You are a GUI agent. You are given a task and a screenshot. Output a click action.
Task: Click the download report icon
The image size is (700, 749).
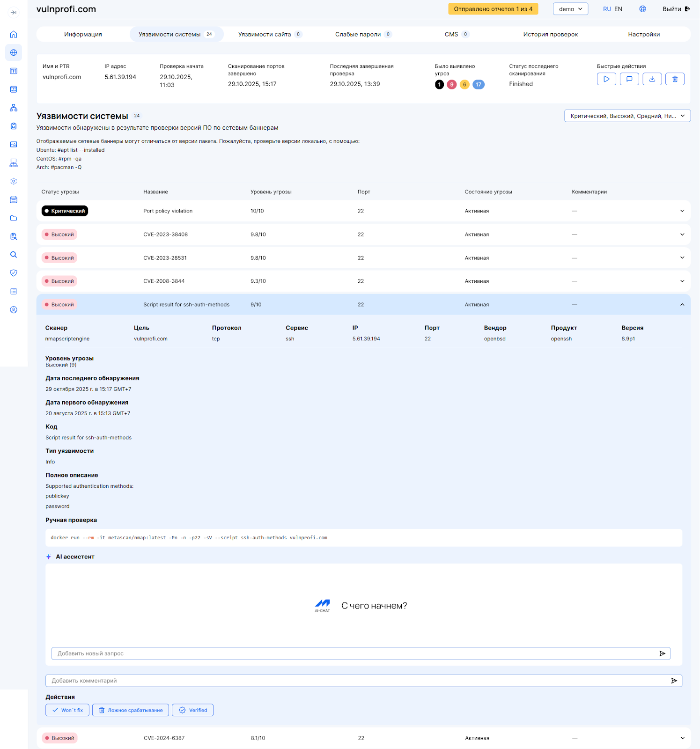(652, 79)
